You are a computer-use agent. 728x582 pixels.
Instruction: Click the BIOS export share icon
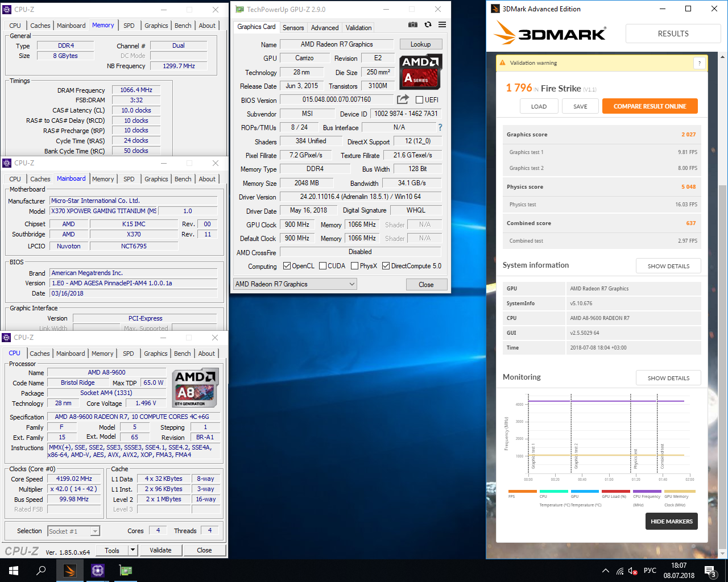click(x=403, y=99)
